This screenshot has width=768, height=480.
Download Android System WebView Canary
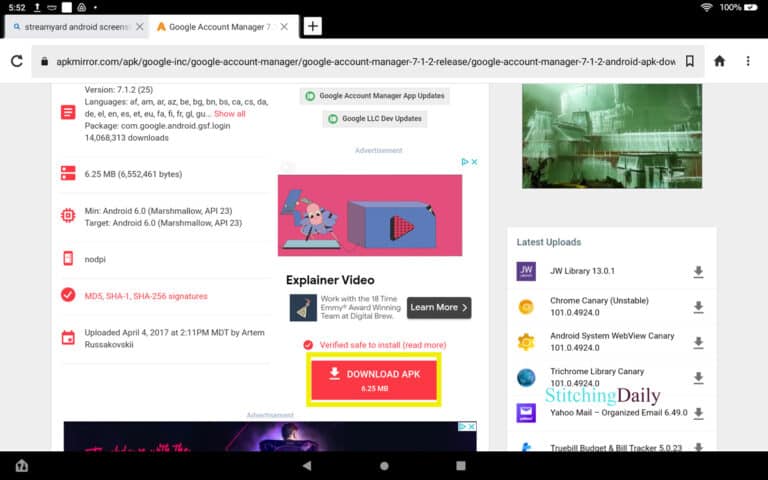(698, 342)
